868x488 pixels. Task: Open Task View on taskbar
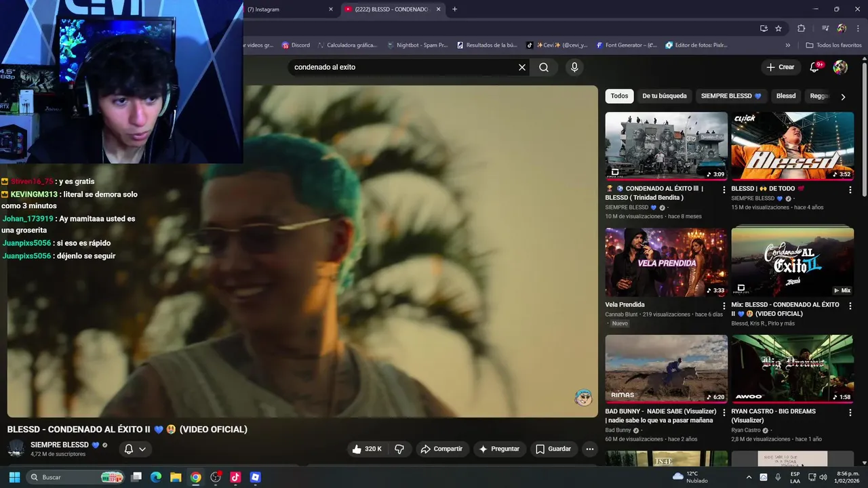click(136, 477)
